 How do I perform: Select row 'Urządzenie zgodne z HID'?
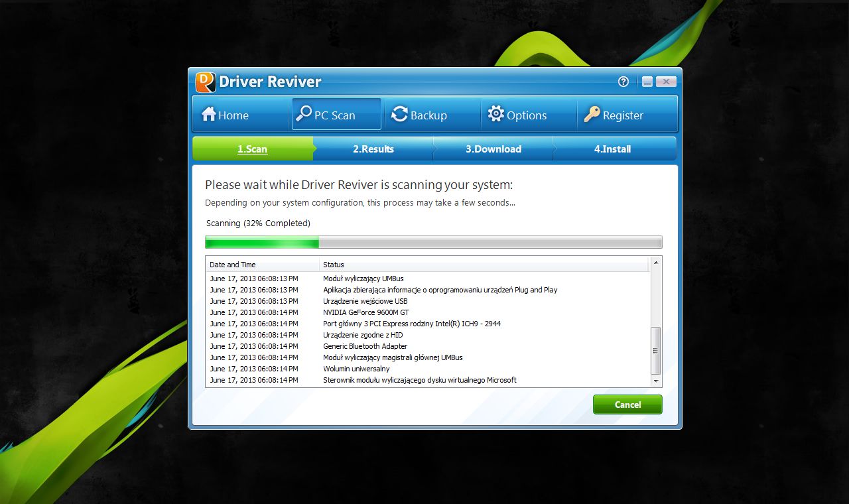point(428,335)
